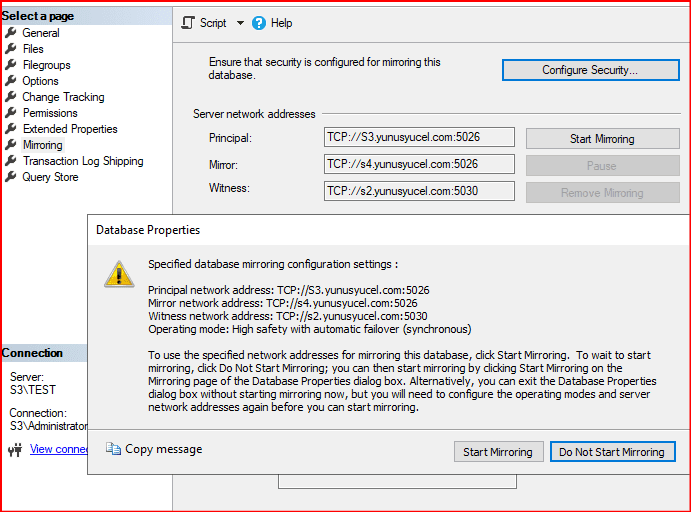Click Copy message icon in dialog
Viewport: 691px width, 512px height.
[x=113, y=449]
